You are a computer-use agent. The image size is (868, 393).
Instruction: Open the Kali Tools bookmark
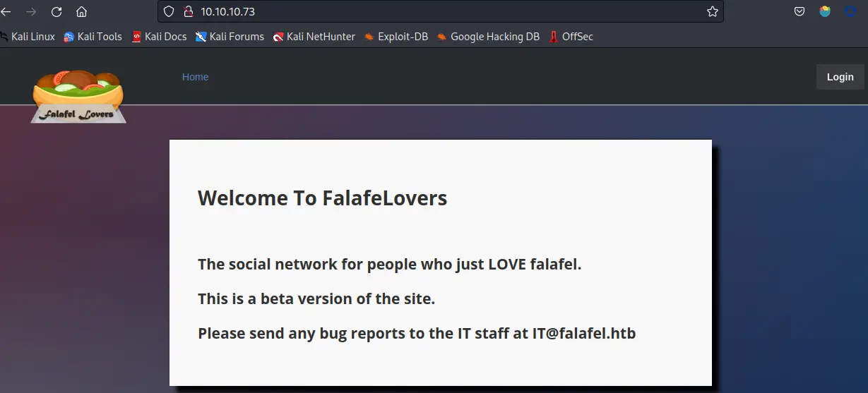93,37
